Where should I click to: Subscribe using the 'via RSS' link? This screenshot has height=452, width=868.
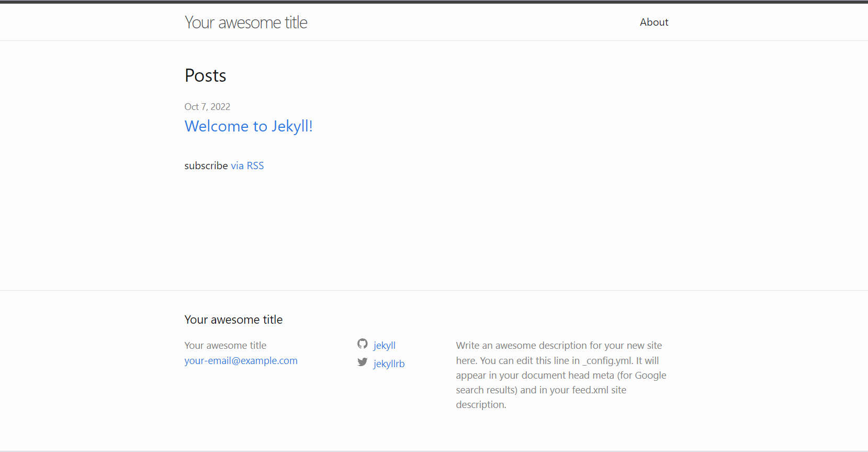click(x=247, y=166)
